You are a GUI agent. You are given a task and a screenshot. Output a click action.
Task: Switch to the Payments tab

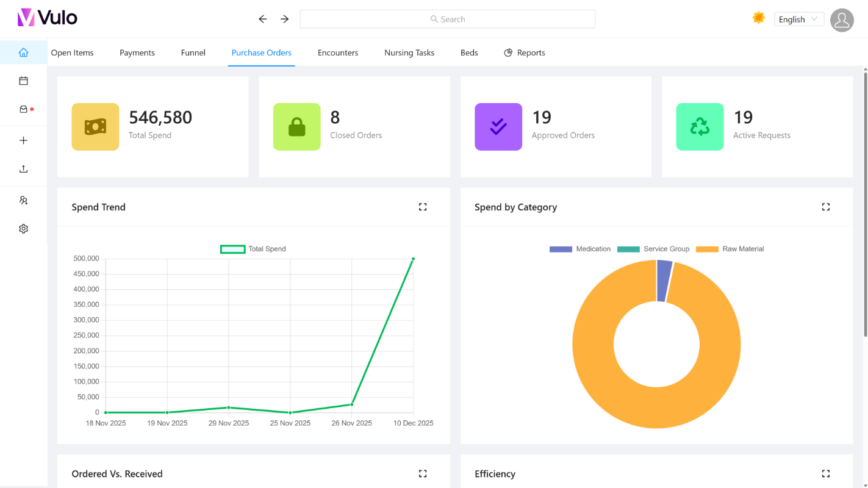point(137,52)
